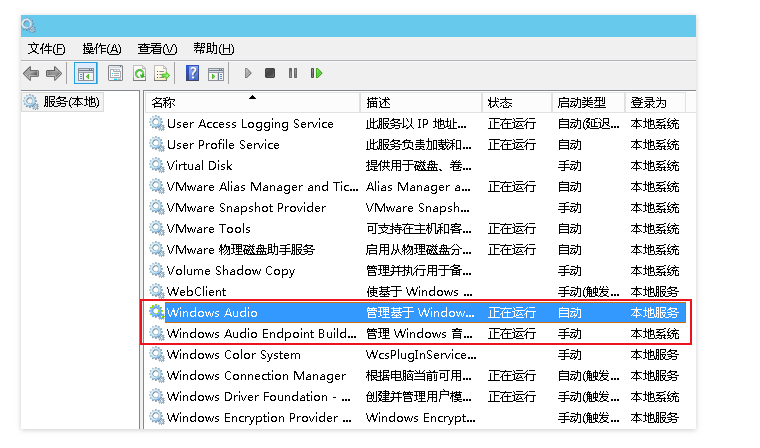Select the Windows Color System name
Viewport: 760px width, 448px height.
pyautogui.click(x=234, y=355)
